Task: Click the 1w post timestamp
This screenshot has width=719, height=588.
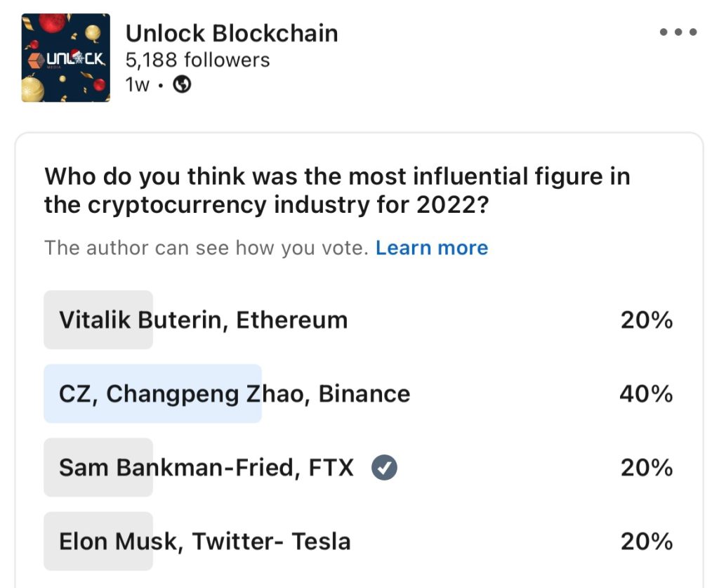Action: pyautogui.click(x=137, y=85)
